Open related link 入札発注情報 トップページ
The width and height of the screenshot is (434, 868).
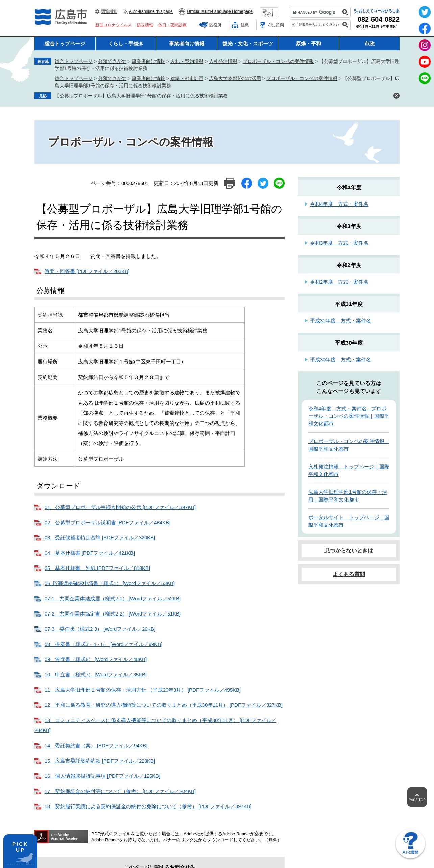coord(348,471)
